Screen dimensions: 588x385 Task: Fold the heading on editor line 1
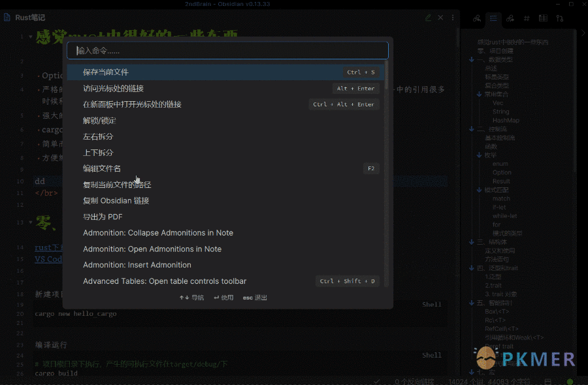(x=31, y=37)
